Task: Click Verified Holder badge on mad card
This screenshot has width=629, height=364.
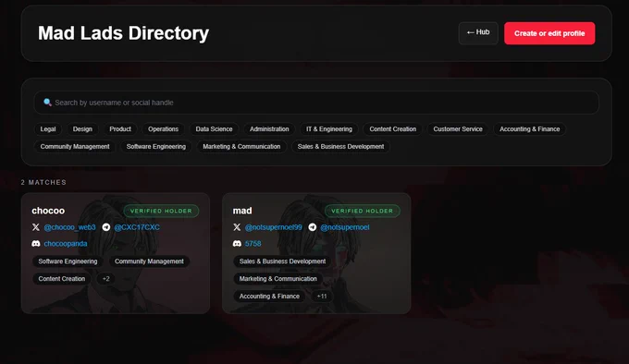Action: point(362,211)
